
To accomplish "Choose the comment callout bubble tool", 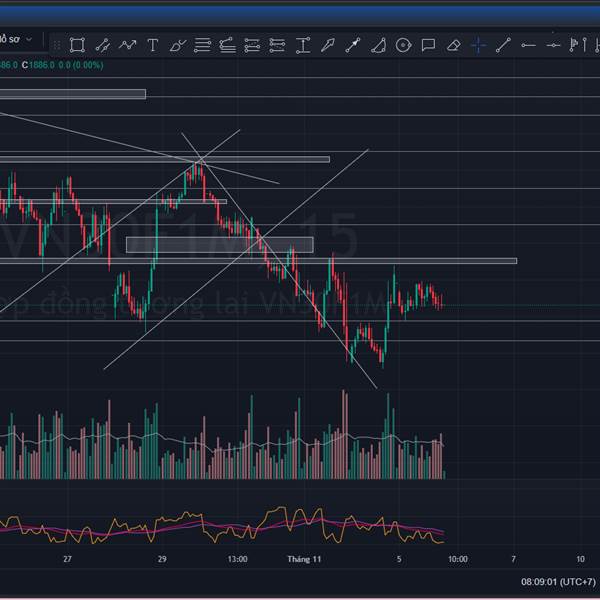I will 428,45.
